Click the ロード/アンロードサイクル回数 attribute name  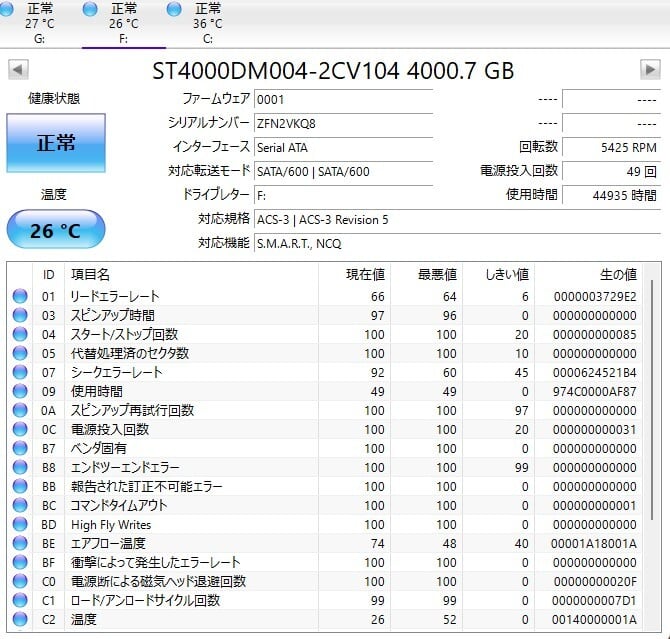(146, 600)
